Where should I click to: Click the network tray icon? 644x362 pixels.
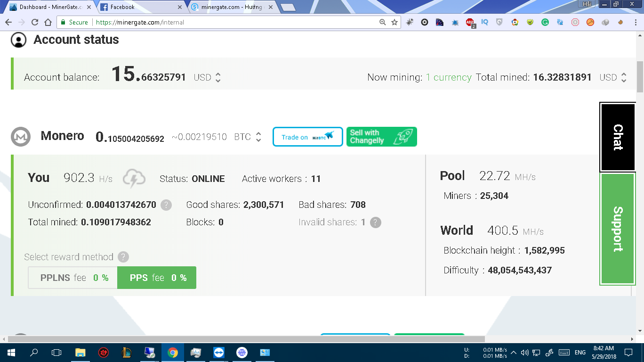pos(537,352)
